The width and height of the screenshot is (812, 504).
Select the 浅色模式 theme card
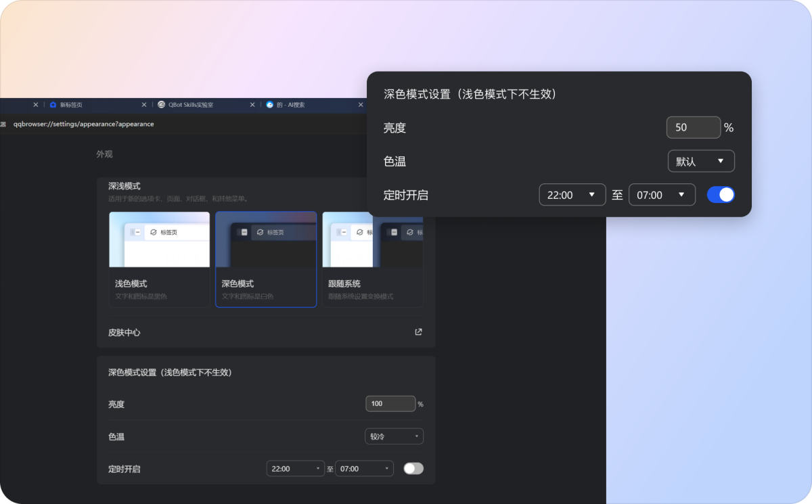[x=159, y=259]
